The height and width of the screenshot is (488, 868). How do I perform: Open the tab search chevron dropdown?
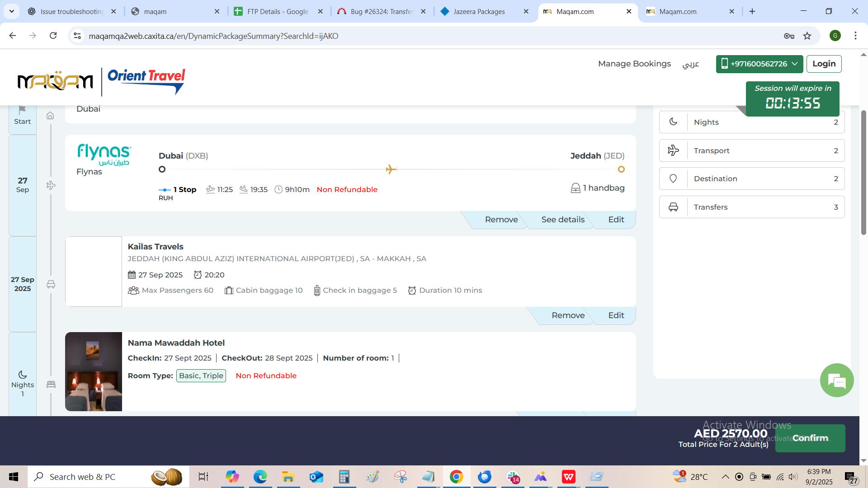[12, 11]
